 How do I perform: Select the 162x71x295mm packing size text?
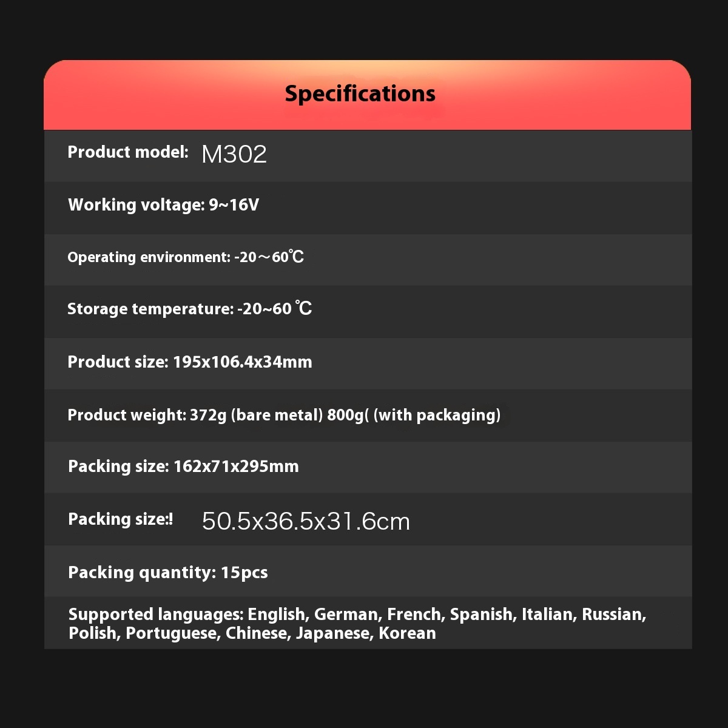click(x=236, y=467)
